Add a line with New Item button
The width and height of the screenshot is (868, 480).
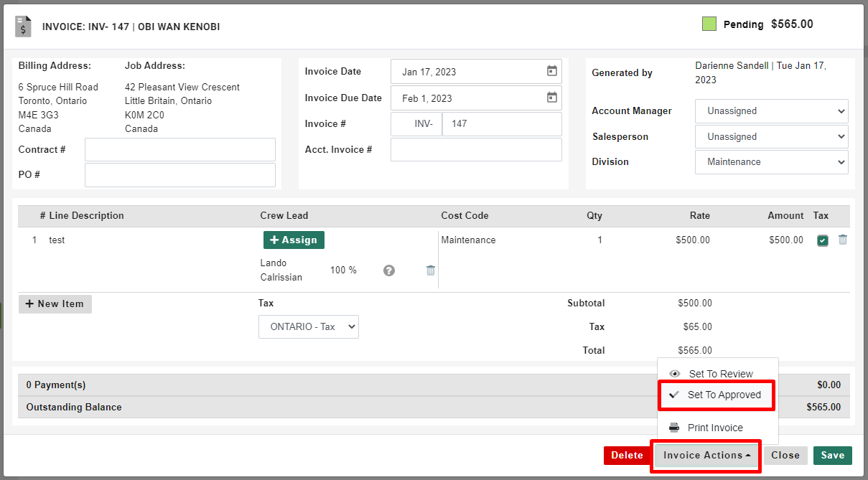55,304
